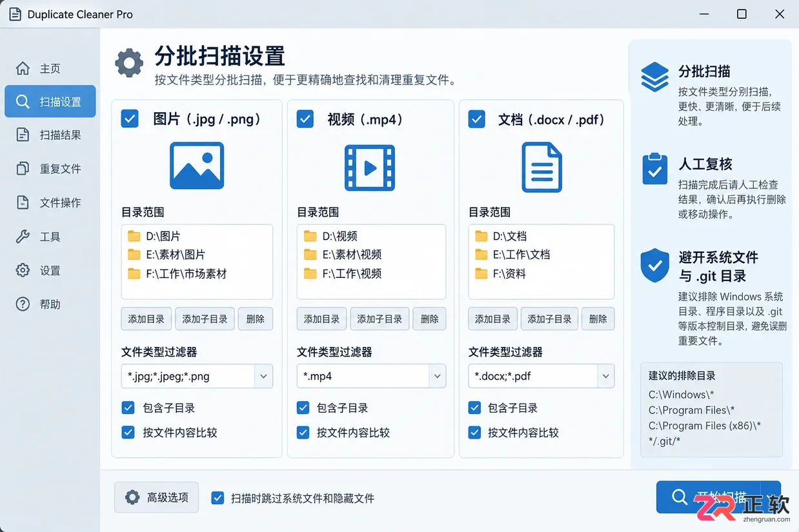799x532 pixels.
Task: Click the gear icon beside 设置 in sidebar
Action: point(23,270)
